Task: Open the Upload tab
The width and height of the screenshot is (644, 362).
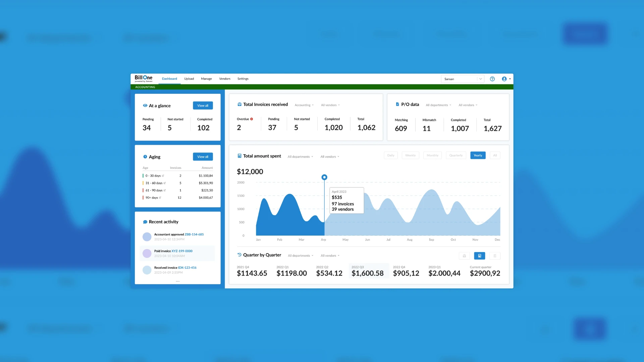Action: tap(189, 79)
